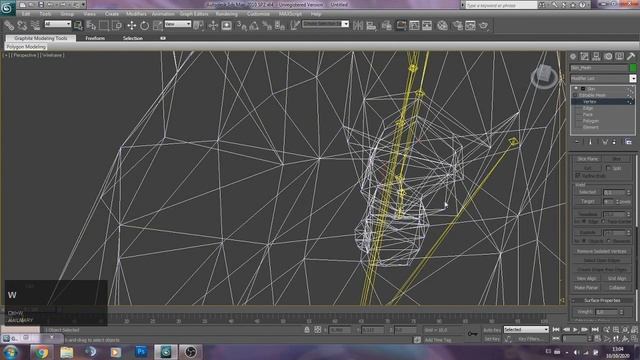Screen dimensions: 640x360
Task: Toggle the Split checkbox next to Cut
Action: (609, 168)
